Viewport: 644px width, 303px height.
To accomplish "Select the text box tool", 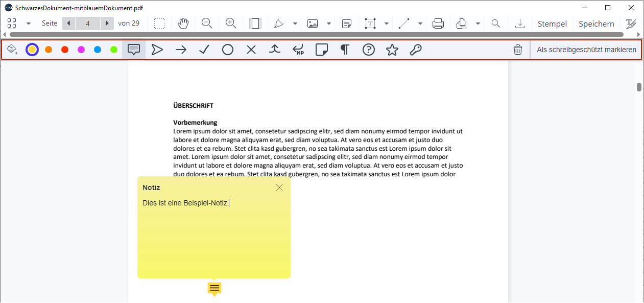I will tap(370, 24).
